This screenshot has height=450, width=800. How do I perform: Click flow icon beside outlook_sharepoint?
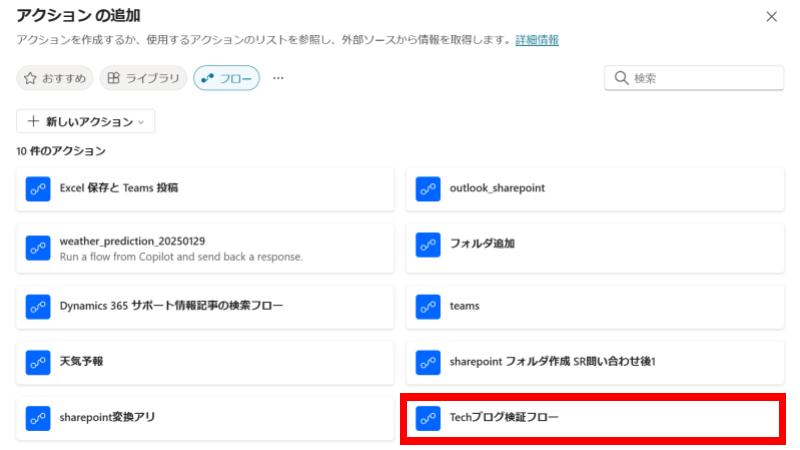428,189
